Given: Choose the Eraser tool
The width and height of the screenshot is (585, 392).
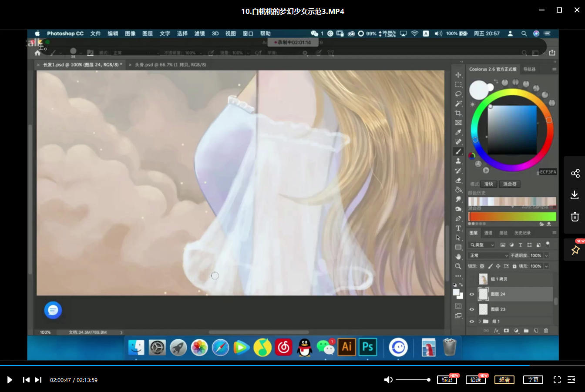Looking at the screenshot, I should click(x=458, y=180).
